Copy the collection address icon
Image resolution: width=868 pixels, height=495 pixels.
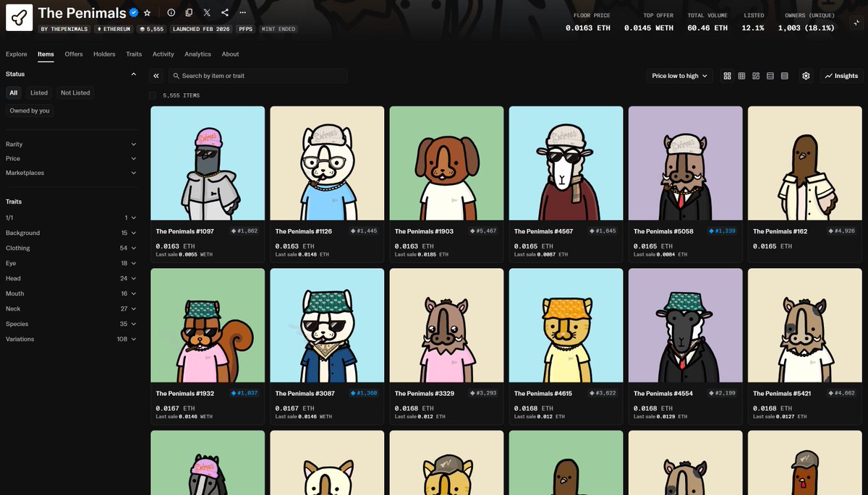(x=189, y=13)
